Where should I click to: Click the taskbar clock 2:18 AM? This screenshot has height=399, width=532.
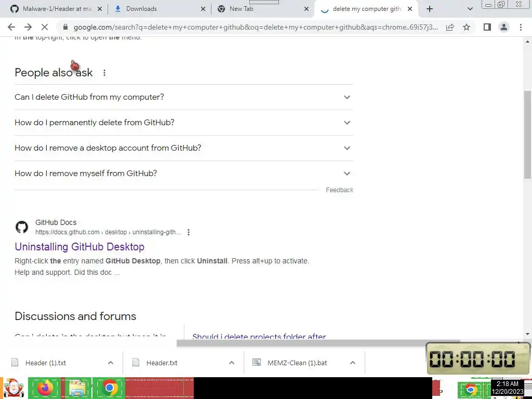click(x=508, y=388)
